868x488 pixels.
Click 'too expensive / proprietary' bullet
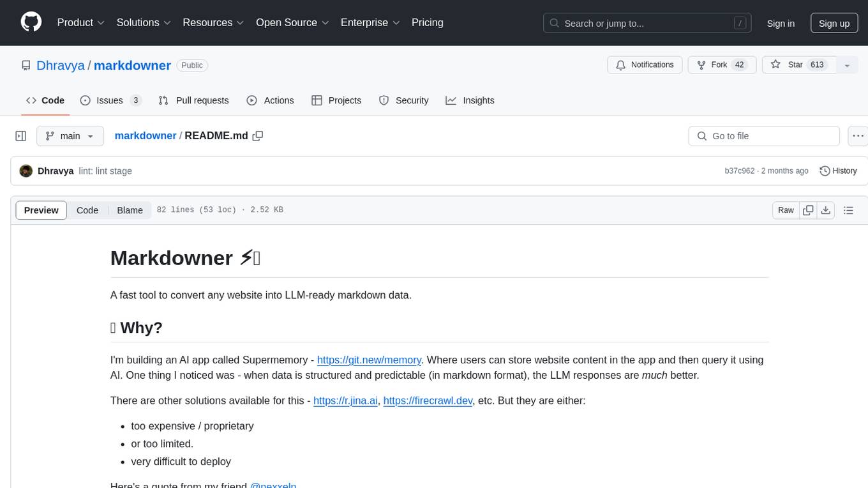click(x=192, y=426)
